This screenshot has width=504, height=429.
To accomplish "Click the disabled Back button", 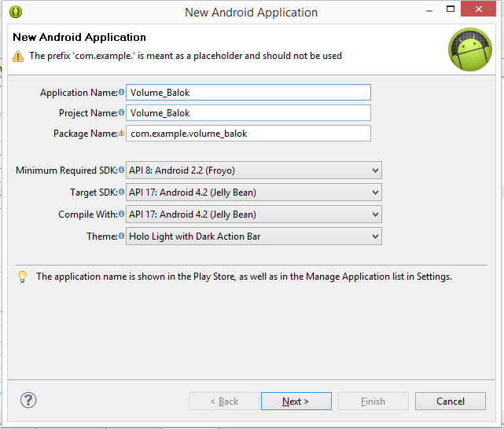I will [224, 401].
